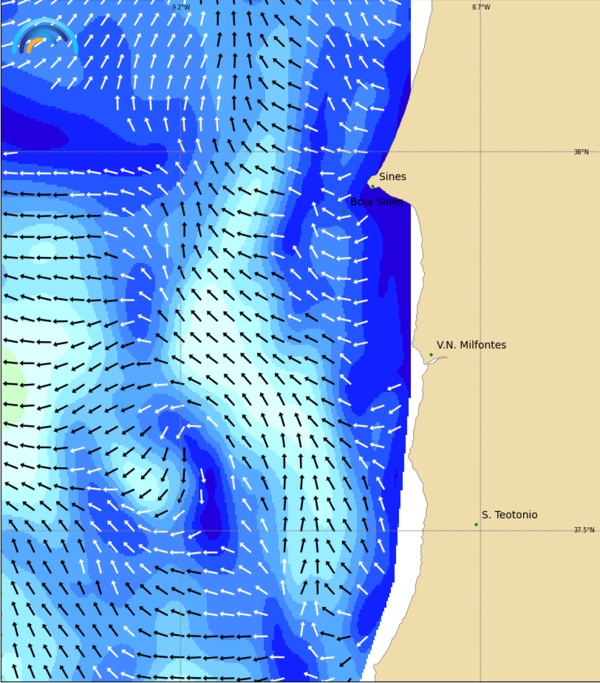Click the 37.5°N latitude label
This screenshot has width=600, height=683.
(582, 530)
